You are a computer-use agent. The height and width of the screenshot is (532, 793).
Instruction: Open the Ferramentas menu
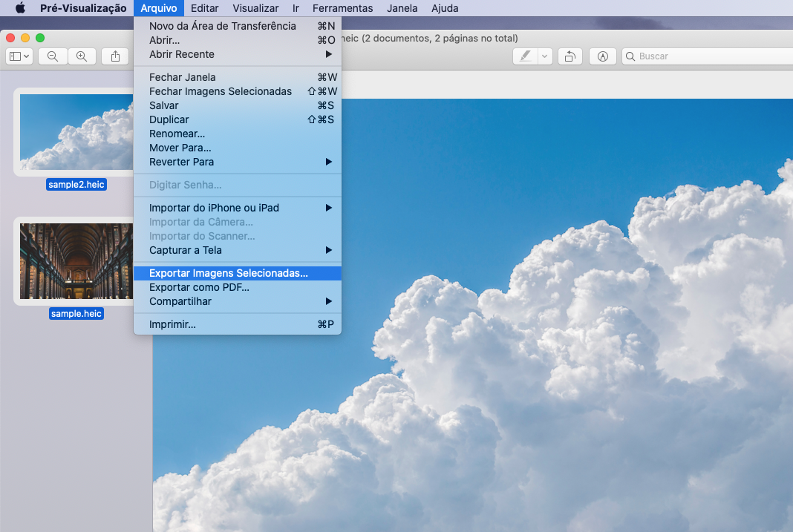click(342, 8)
